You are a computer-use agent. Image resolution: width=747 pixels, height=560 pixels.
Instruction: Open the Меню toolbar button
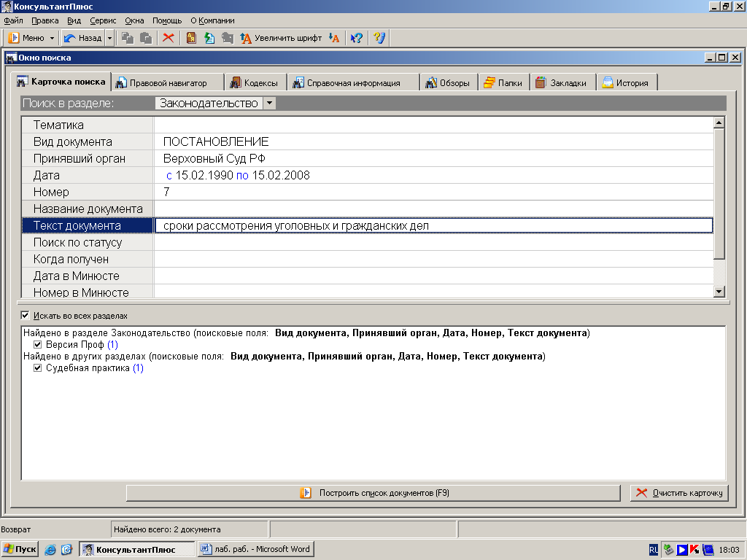coord(32,38)
